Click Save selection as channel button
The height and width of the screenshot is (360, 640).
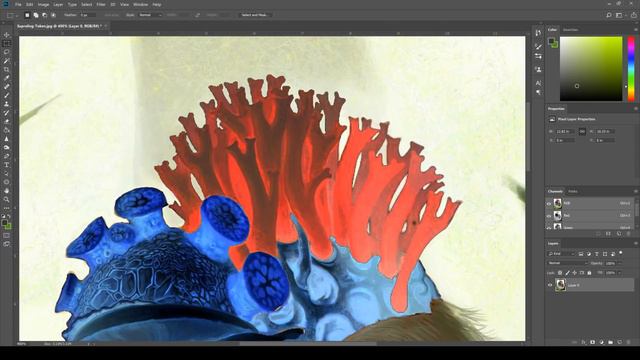[x=609, y=234]
